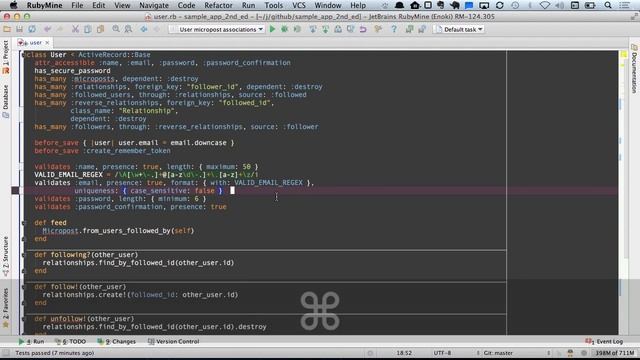Open the Tools menu
The height and width of the screenshot is (360, 640).
click(x=273, y=5)
